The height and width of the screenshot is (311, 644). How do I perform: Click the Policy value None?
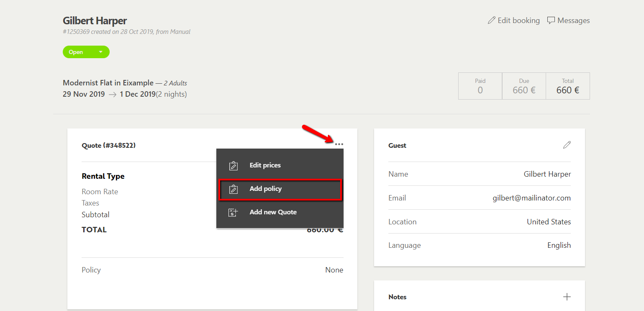334,270
